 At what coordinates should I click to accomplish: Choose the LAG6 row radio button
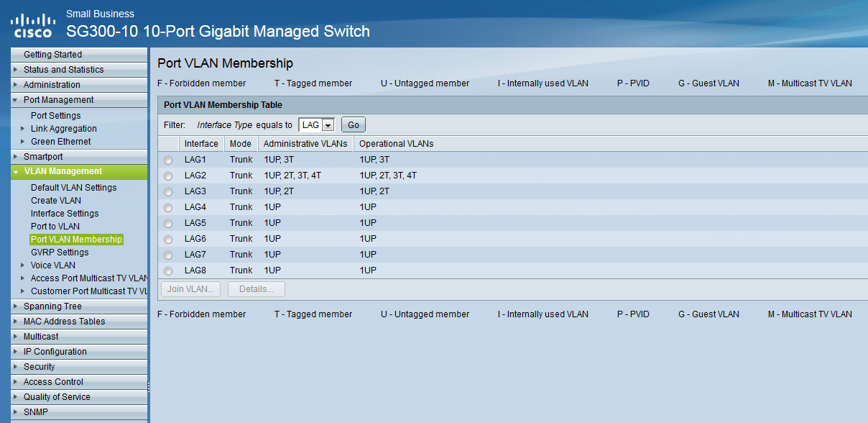click(168, 240)
